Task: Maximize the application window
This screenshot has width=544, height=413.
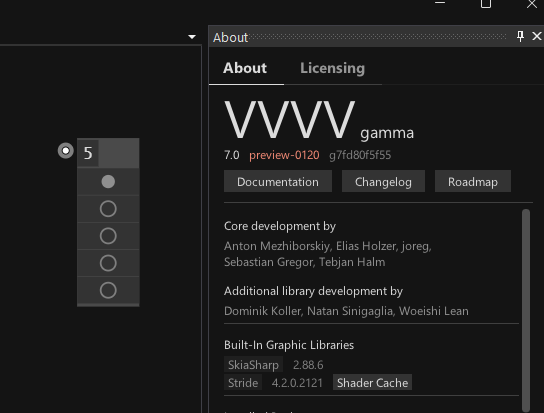Action: (486, 3)
